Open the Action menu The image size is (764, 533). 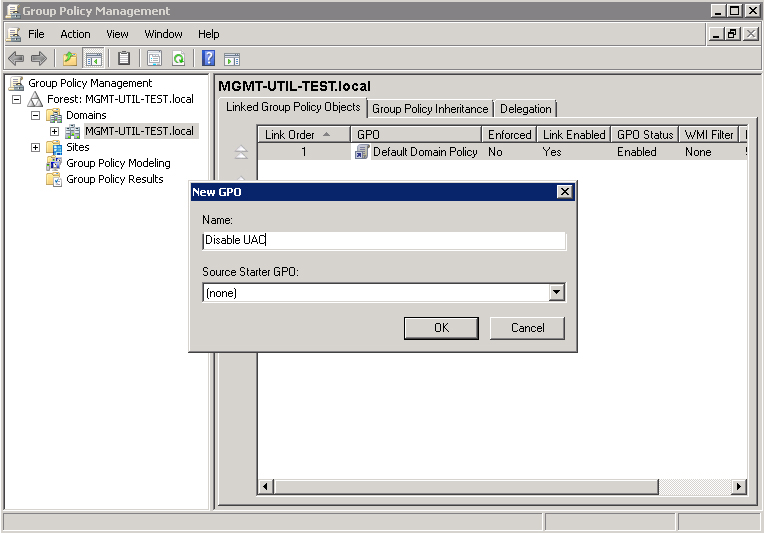click(x=75, y=34)
